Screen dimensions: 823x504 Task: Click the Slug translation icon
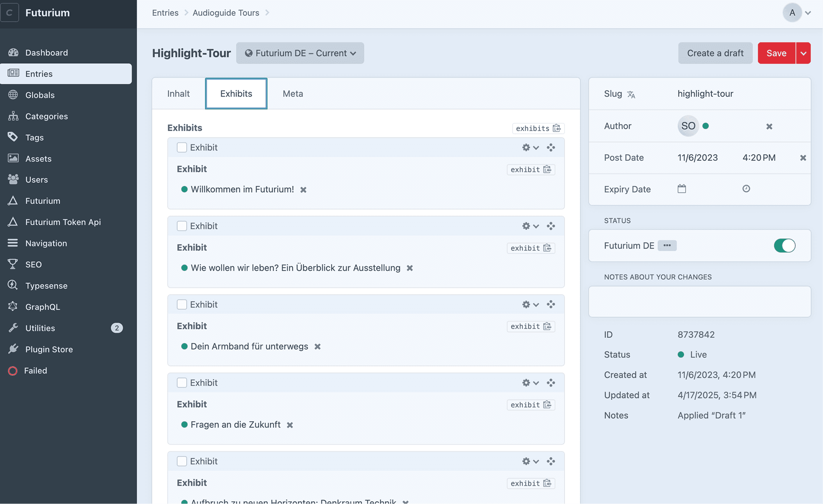631,94
